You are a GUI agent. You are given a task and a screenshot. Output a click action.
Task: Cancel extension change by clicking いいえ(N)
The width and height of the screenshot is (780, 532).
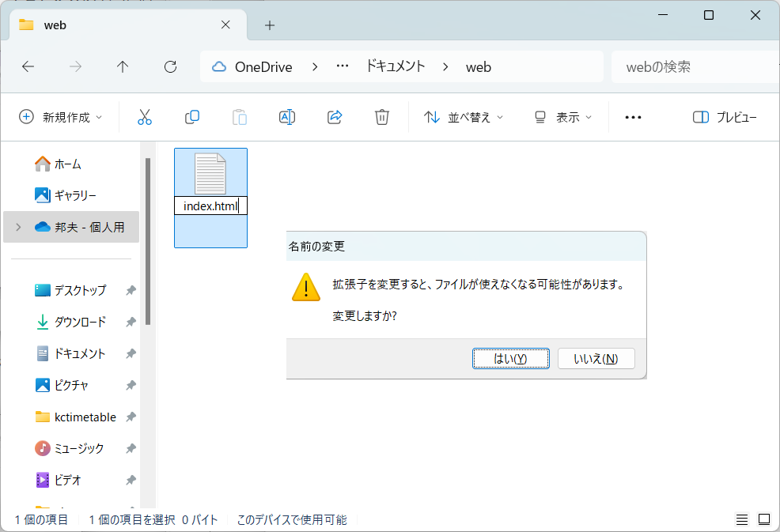(596, 358)
